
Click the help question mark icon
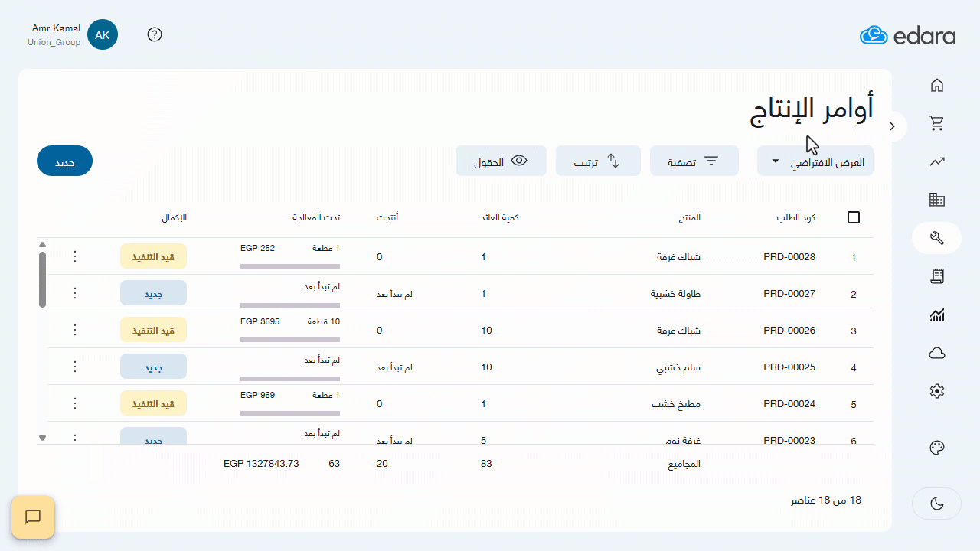(155, 34)
